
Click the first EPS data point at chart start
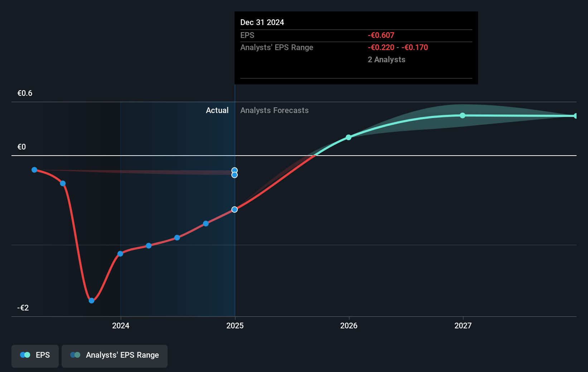click(34, 170)
